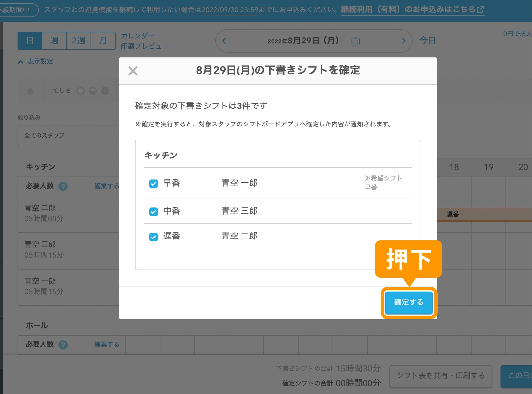Viewport: 532px width, 394px height.
Task: Uncheck the 中番 shift for 青空 三郎
Action: (x=153, y=212)
